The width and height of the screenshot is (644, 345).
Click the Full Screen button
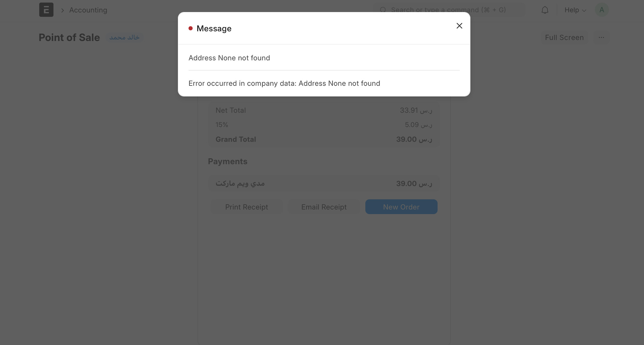point(564,37)
